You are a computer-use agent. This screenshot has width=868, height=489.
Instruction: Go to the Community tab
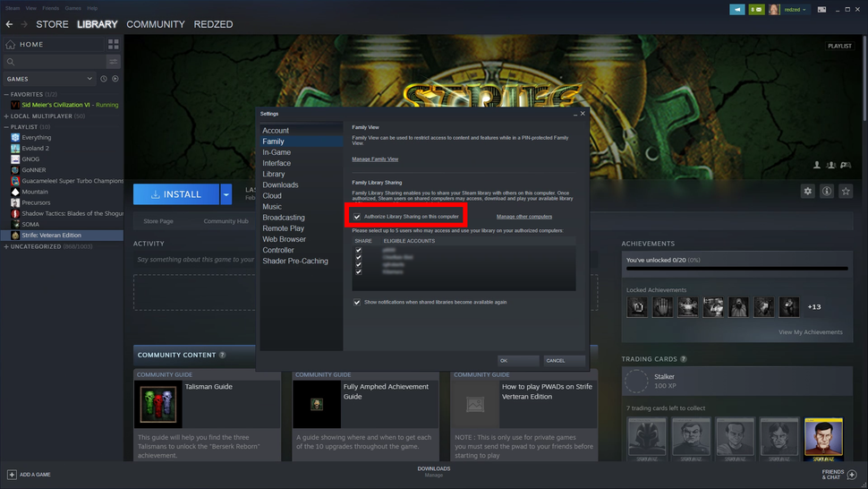coord(156,24)
